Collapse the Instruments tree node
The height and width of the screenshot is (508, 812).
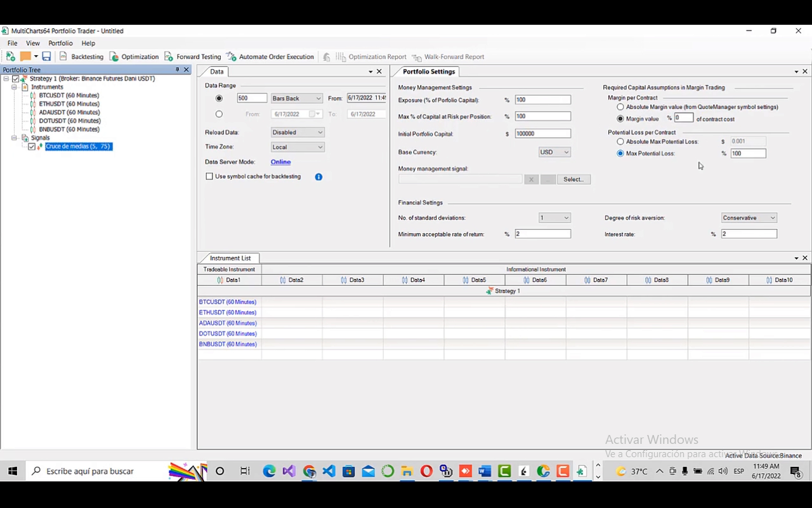(x=15, y=87)
